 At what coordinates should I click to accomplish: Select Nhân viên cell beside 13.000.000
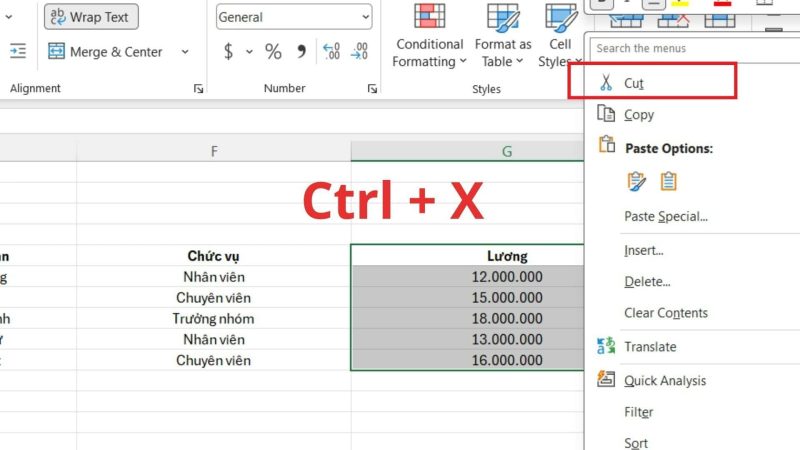pos(214,339)
